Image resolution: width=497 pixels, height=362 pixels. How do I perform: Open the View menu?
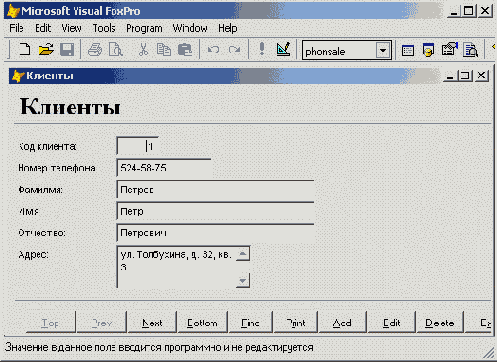[71, 28]
